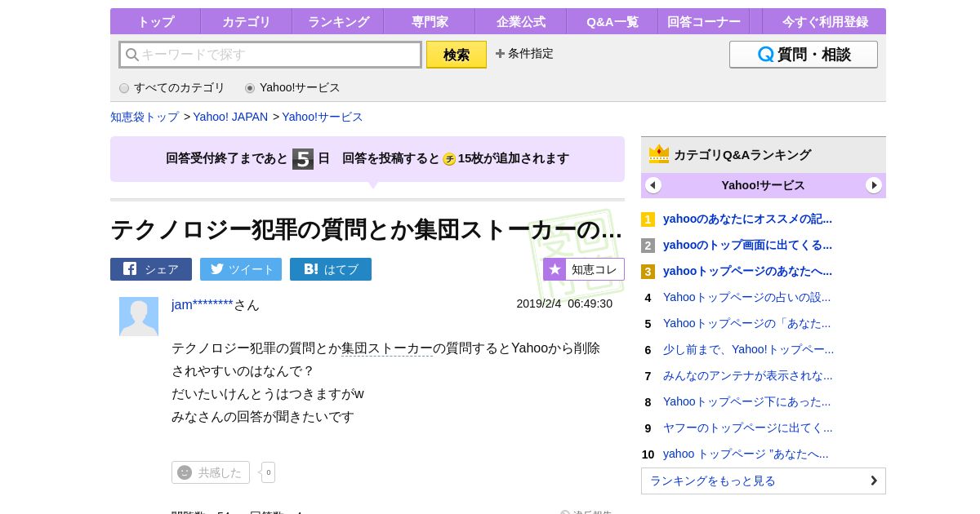Screen dimensions: 980x514
Task: Open the ランキング navigation tab
Action: tap(338, 21)
